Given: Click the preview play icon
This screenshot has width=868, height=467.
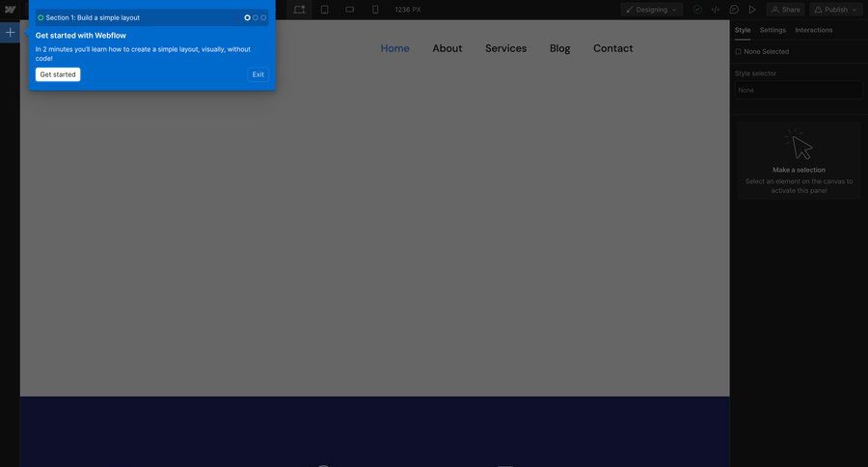Looking at the screenshot, I should (x=752, y=10).
